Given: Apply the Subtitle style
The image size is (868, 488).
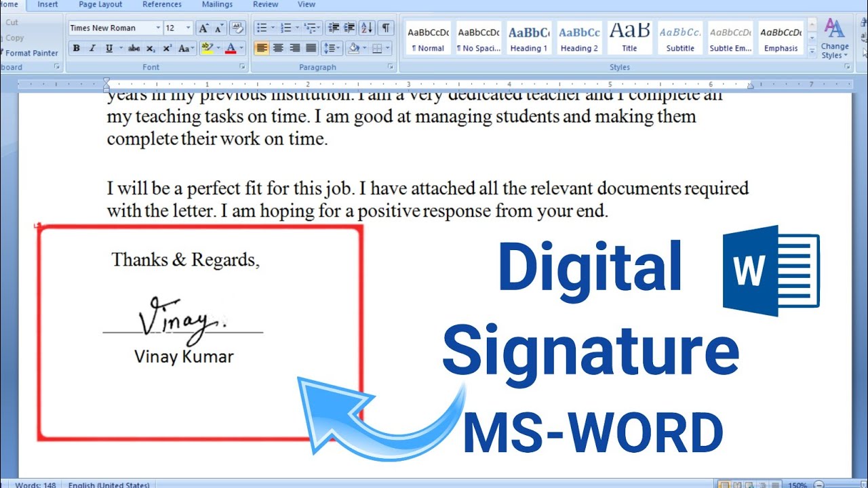Looking at the screenshot, I should (x=679, y=38).
